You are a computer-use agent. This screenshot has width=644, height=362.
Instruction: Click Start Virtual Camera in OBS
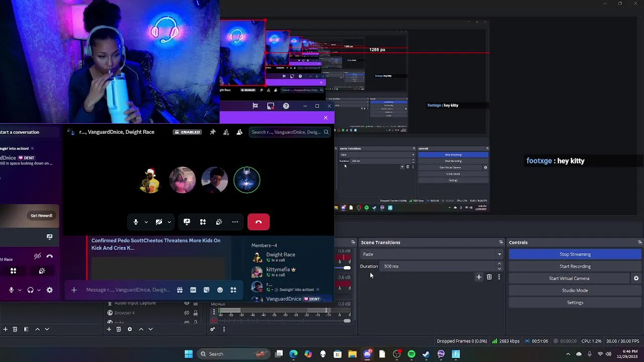click(569, 279)
